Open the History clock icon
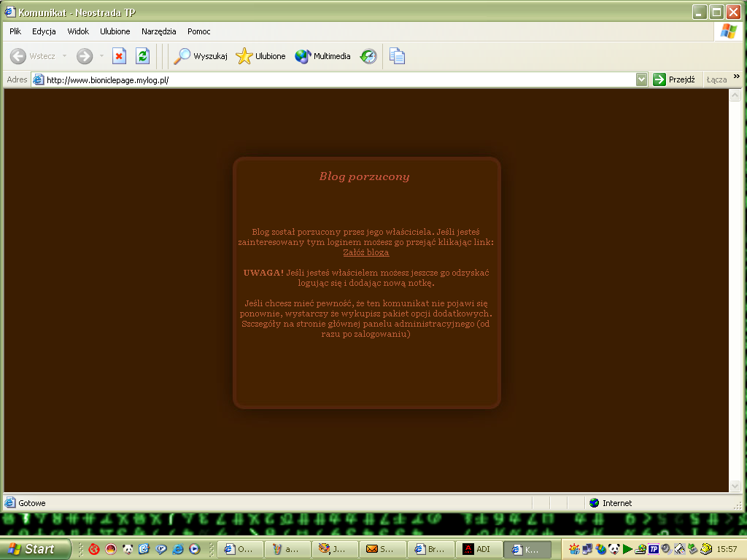The width and height of the screenshot is (747, 560). pos(368,56)
